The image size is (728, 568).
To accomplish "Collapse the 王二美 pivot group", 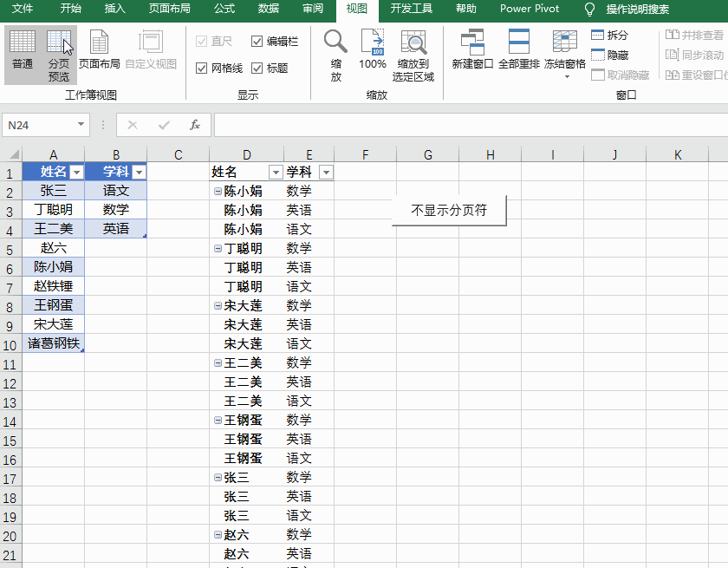I will coord(218,362).
